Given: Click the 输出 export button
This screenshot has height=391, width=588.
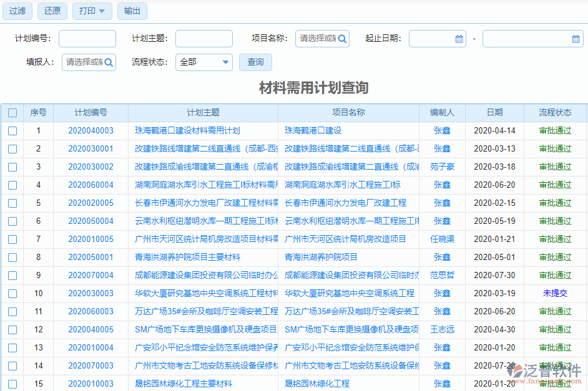Looking at the screenshot, I should click(132, 11).
